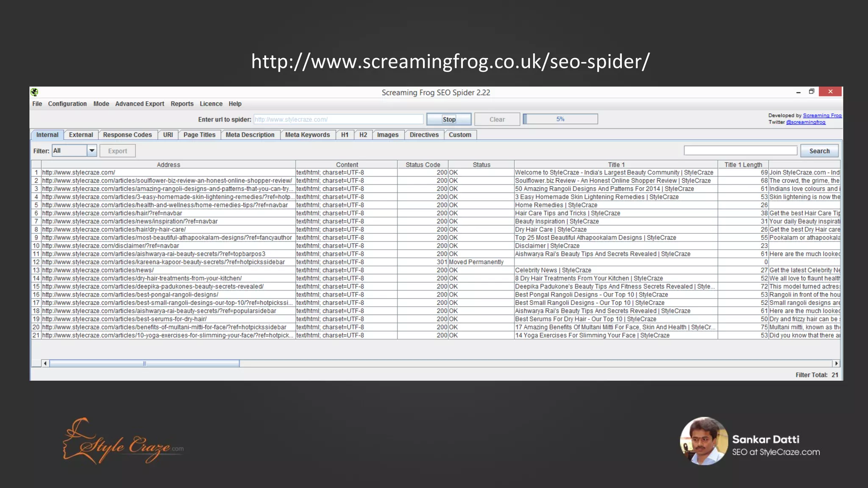Screen dimensions: 868x488
Task: Click the Filter Total 21 status text
Action: click(x=817, y=375)
